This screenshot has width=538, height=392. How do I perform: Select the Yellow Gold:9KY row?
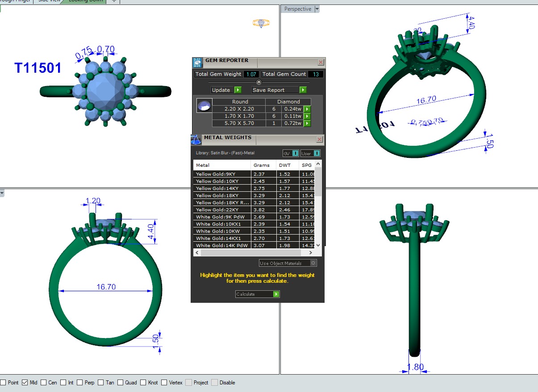point(254,174)
